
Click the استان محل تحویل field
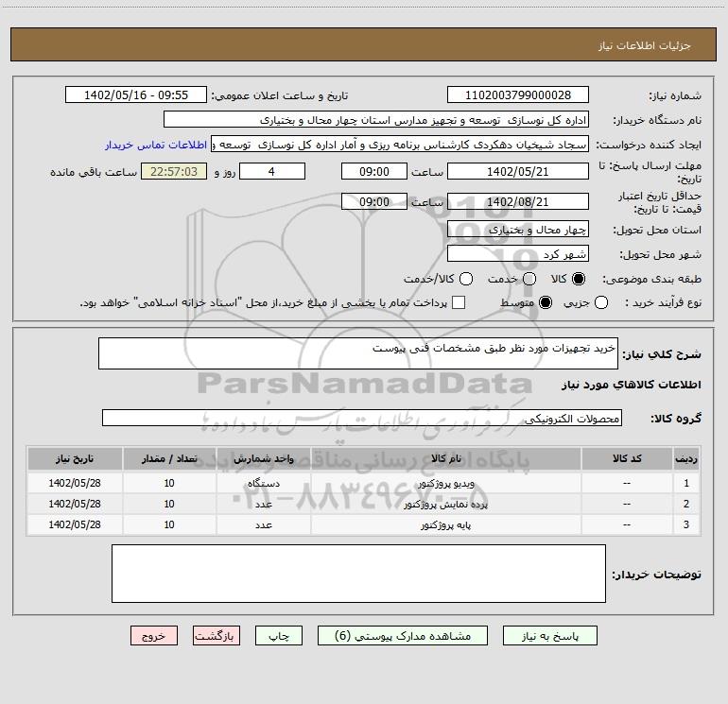518,230
